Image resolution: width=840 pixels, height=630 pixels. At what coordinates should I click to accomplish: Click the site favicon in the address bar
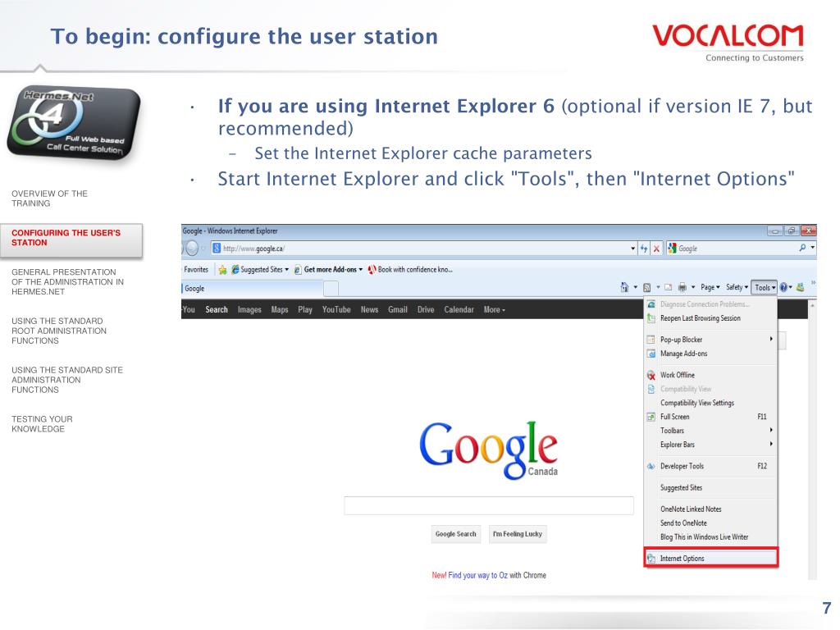[x=217, y=249]
